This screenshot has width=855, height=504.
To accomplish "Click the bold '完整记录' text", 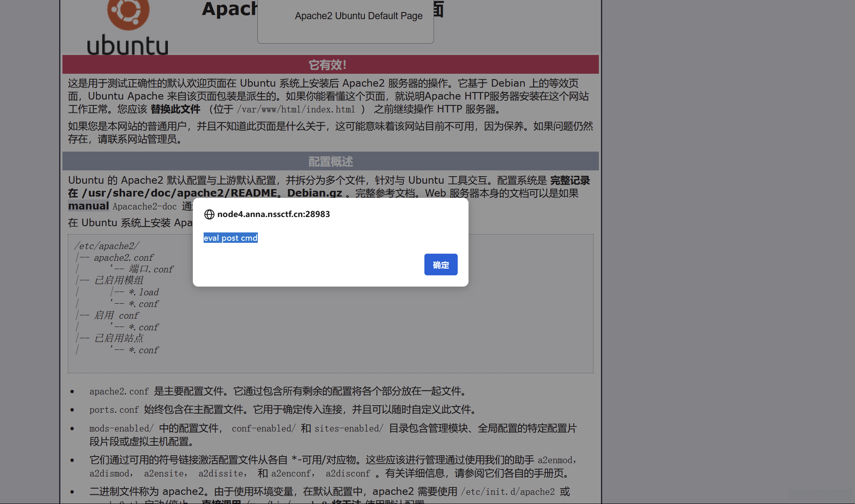I will pos(570,180).
